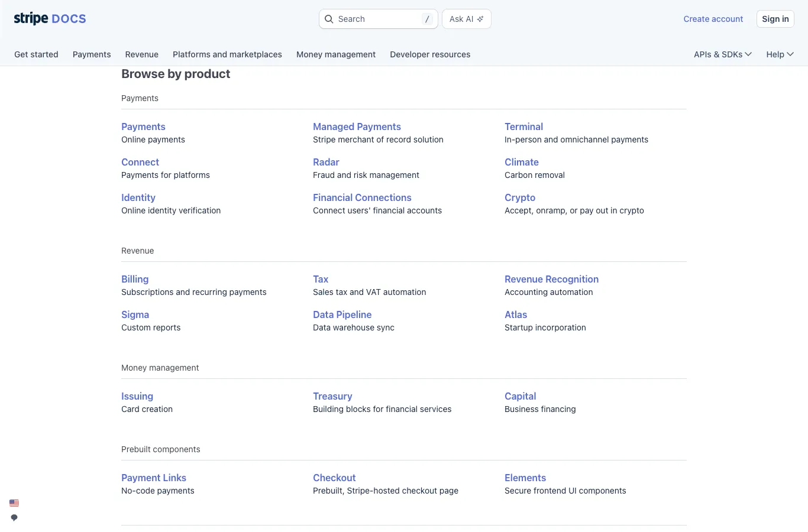Click 'In-person and omnichannel payments' text
Screen dimensions: 808x532
click(576, 140)
